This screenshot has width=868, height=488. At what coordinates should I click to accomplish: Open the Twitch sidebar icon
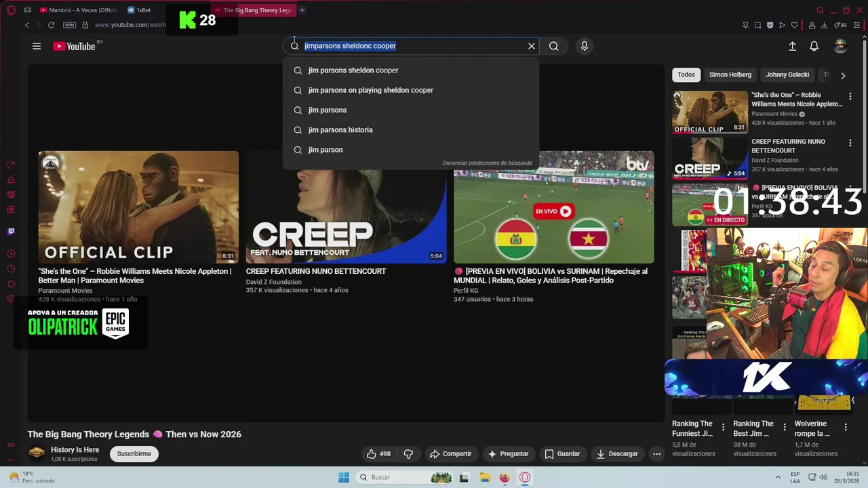[x=11, y=232]
